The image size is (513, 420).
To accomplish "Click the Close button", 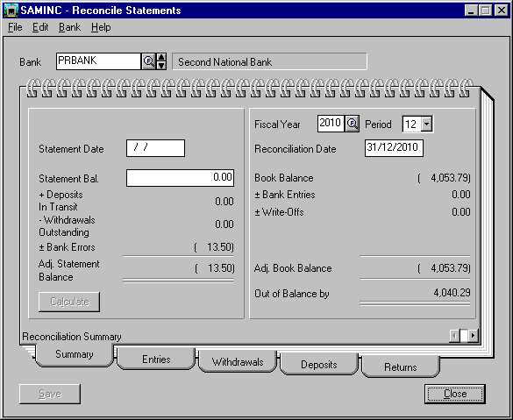I will coord(455,394).
